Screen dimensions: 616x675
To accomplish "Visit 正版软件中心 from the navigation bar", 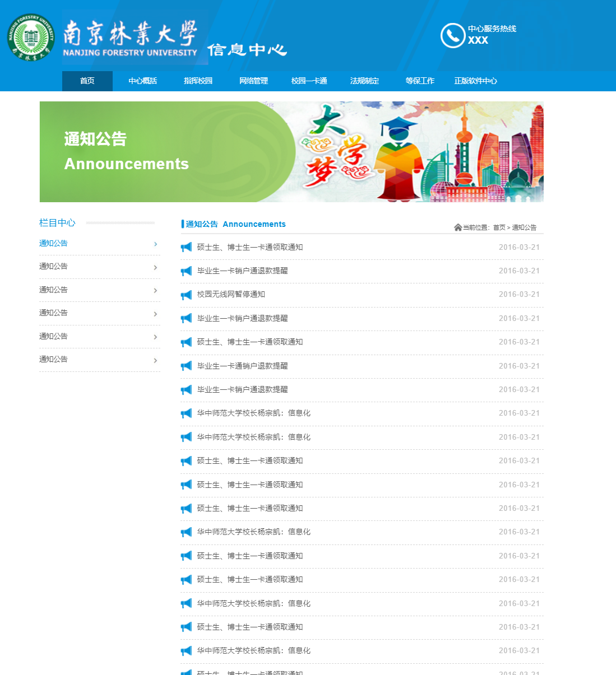I will [475, 81].
